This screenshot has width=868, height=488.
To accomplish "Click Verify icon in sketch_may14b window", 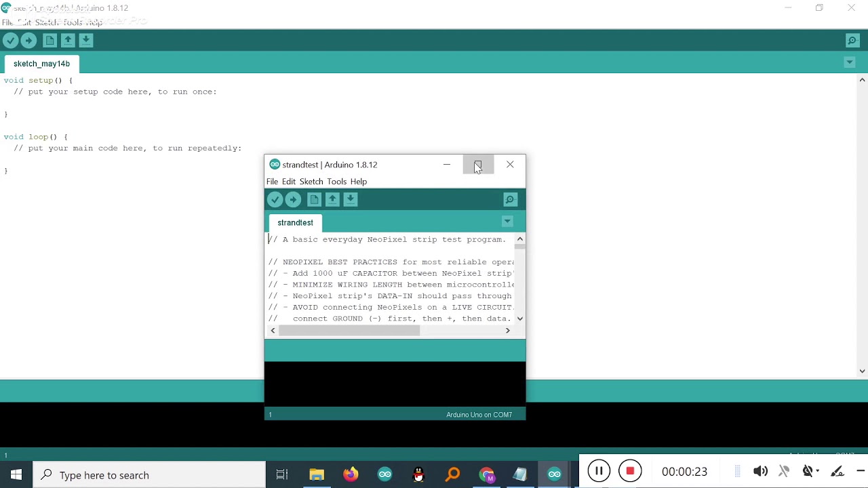I will (x=10, y=41).
